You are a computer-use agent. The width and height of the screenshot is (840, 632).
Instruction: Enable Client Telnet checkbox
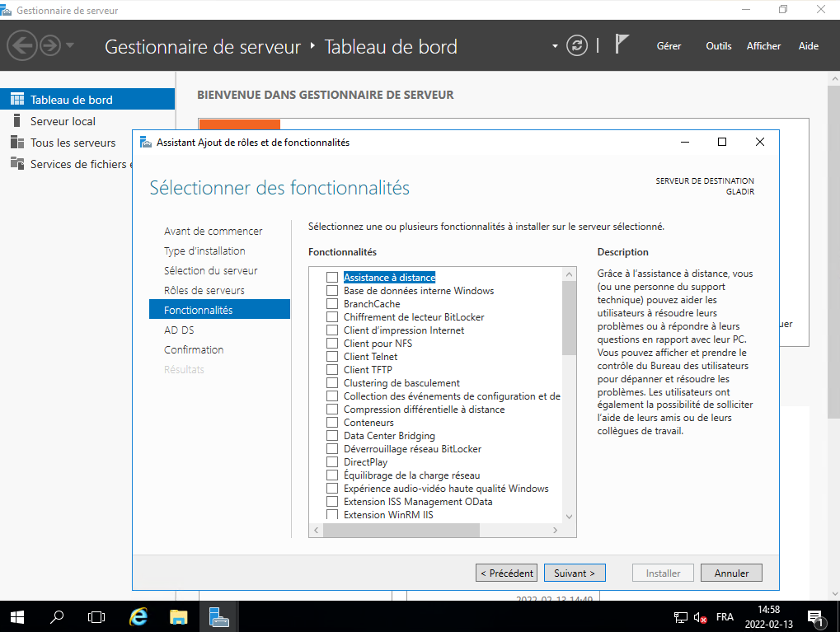click(x=332, y=357)
